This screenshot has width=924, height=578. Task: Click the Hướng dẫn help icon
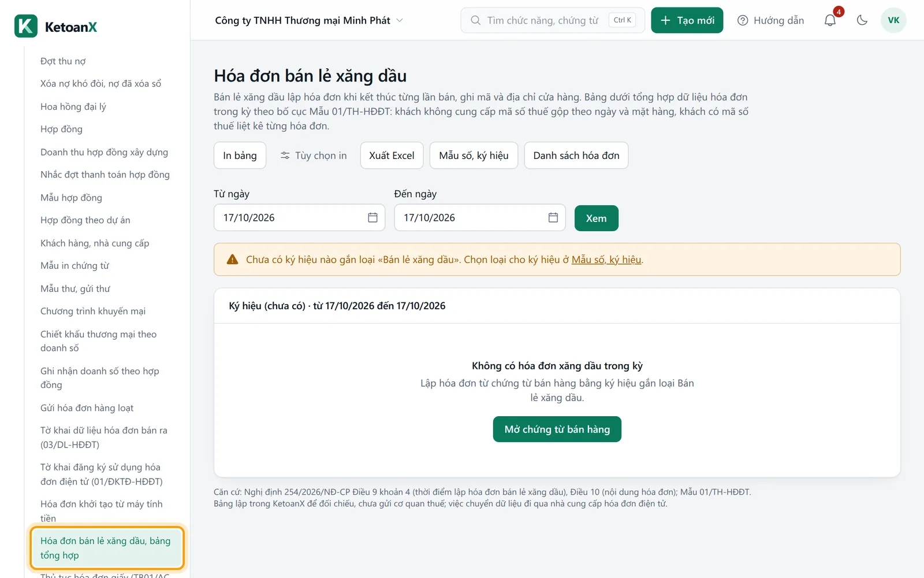click(x=743, y=20)
